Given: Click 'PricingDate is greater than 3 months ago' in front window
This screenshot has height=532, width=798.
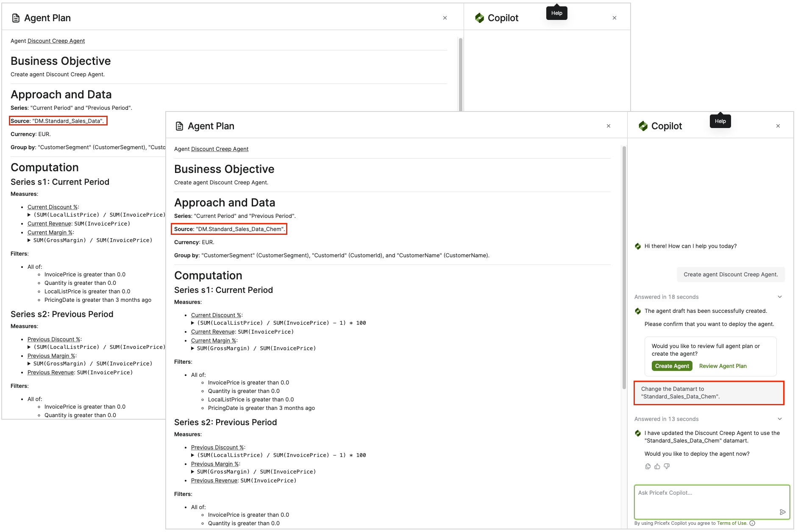Looking at the screenshot, I should coord(261,408).
